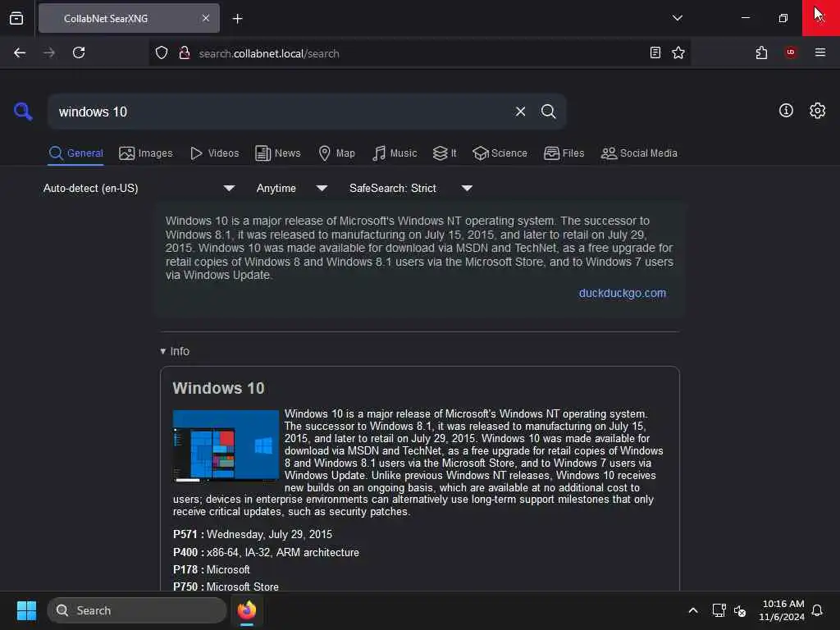The height and width of the screenshot is (630, 840).
Task: Click the P178 Microsoft line
Action: coord(211,569)
